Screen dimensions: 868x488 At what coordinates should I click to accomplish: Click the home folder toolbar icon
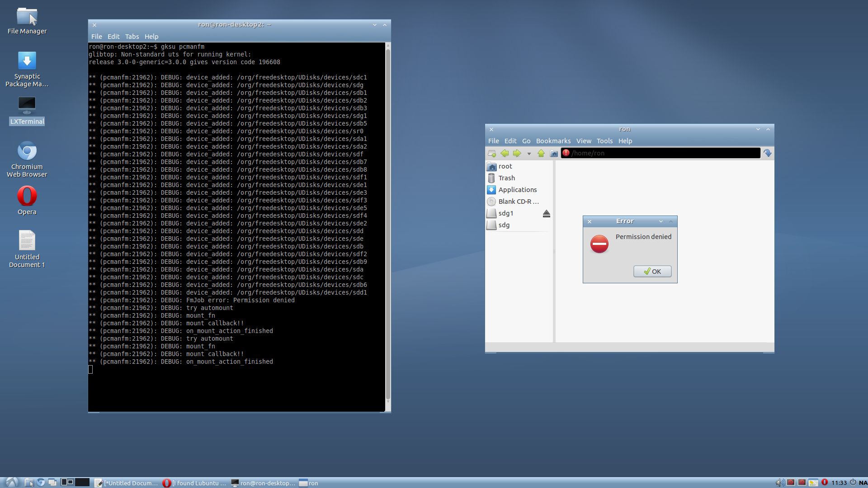[554, 154]
